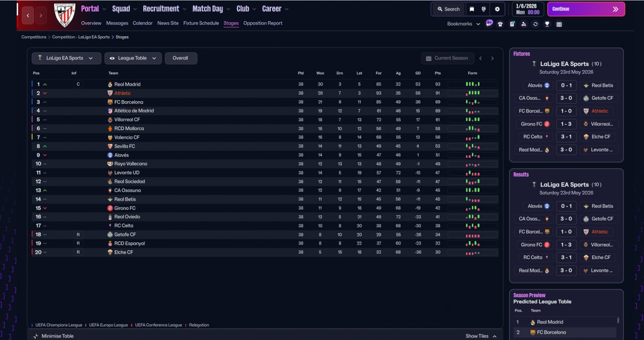Click the Pts column header
Image resolution: width=644 pixels, height=340 pixels.
[438, 73]
